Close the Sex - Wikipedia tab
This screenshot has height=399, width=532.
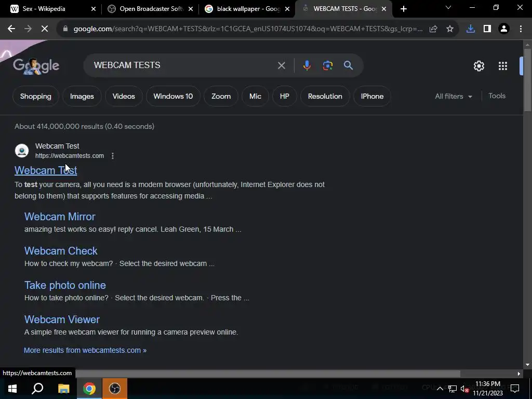click(x=94, y=9)
